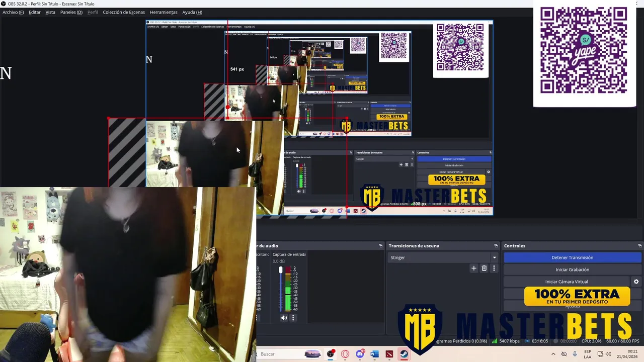Open the Archivo menu
The height and width of the screenshot is (362, 644).
pyautogui.click(x=13, y=12)
